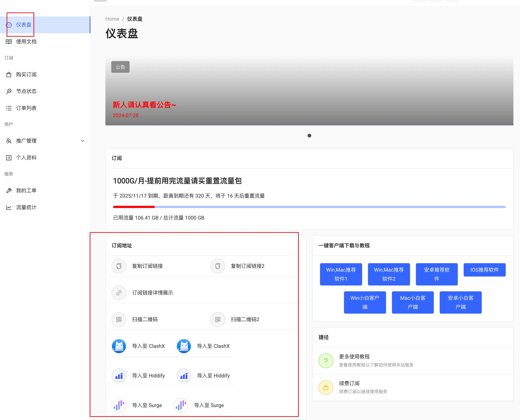The height and width of the screenshot is (420, 520).
Task: Click the Win小白客户端 button
Action: (x=365, y=302)
